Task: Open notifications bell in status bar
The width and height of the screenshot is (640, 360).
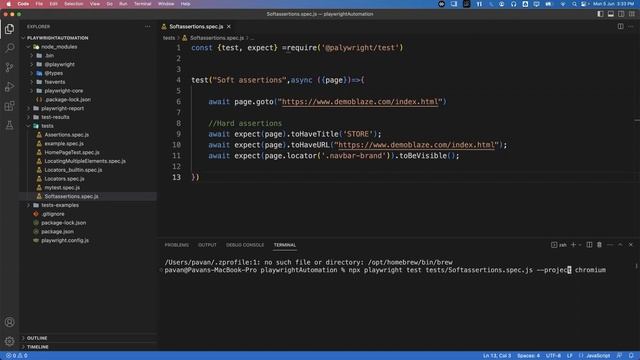Action: (631, 356)
